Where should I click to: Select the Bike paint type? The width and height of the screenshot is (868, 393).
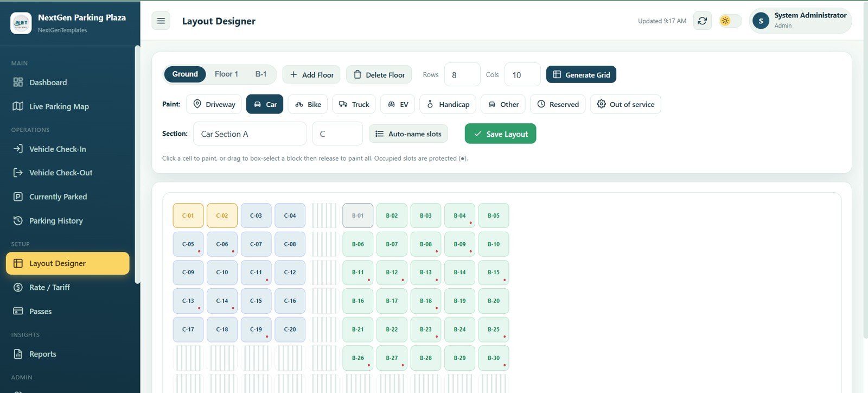click(308, 104)
